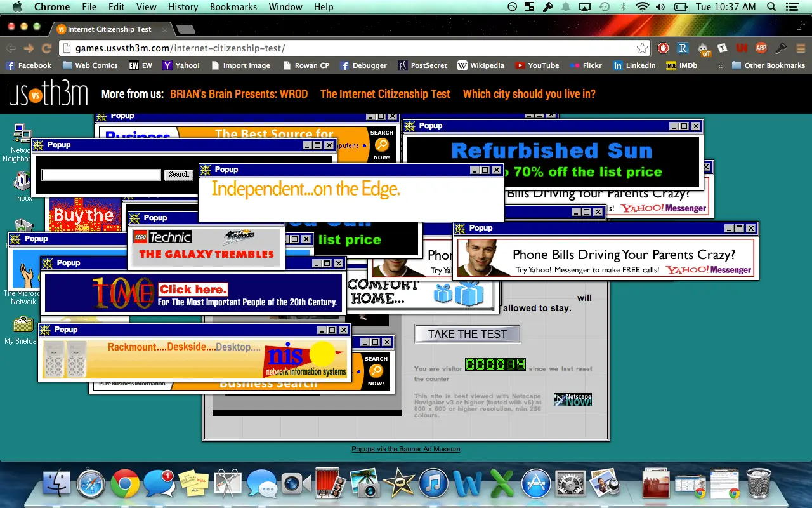Image resolution: width=812 pixels, height=508 pixels.
Task: Click the Refurbished Sun banner ad
Action: pyautogui.click(x=552, y=161)
